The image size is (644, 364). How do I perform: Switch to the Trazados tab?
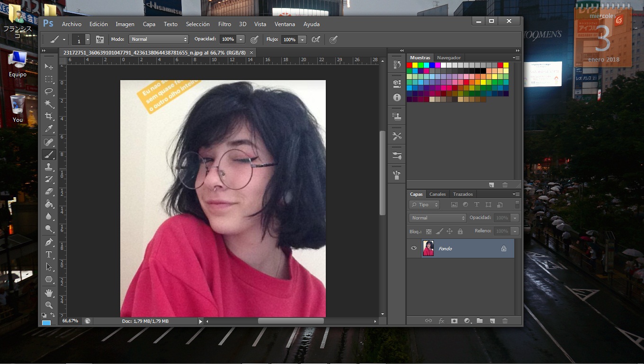coord(463,194)
